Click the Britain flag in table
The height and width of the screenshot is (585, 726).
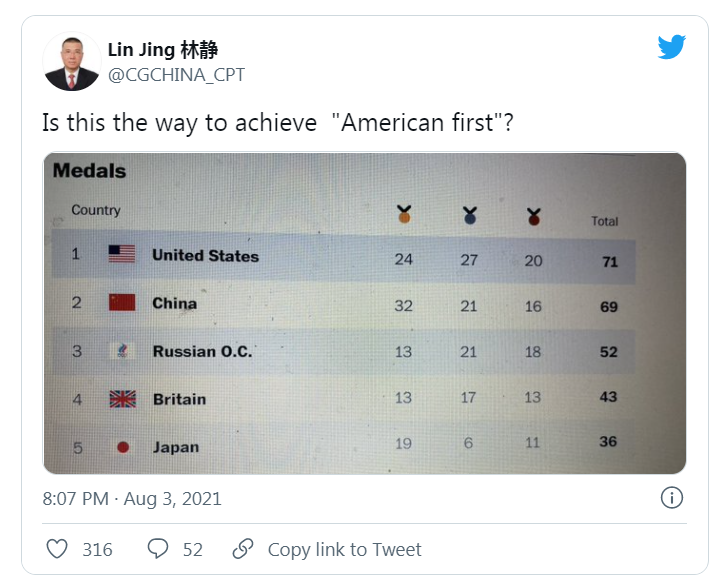tap(121, 399)
